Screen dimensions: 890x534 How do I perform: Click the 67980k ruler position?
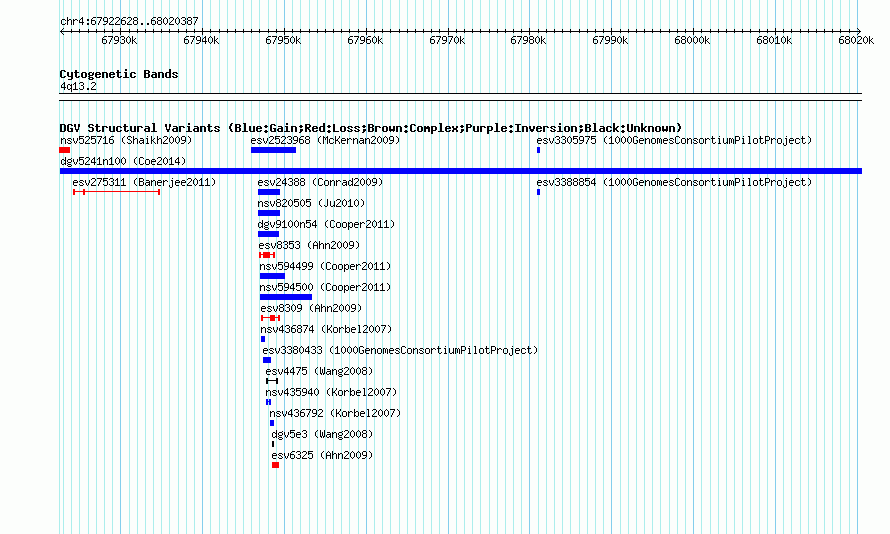(528, 40)
